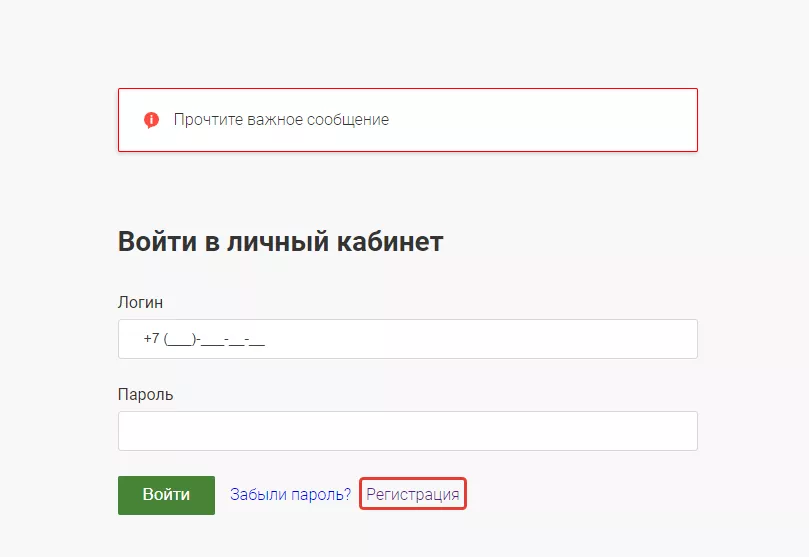The width and height of the screenshot is (809, 557).
Task: Focus the Пароль input field
Action: point(407,431)
